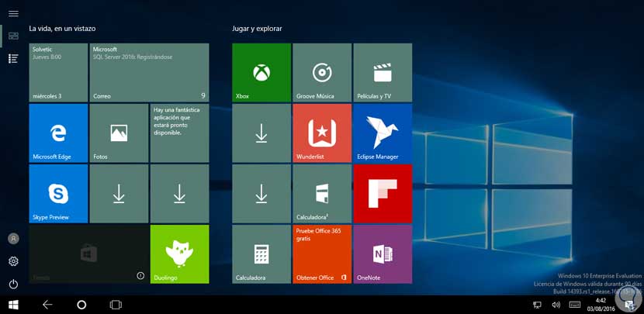Launch Groove Música tile
The image size is (644, 314).
pos(322,73)
